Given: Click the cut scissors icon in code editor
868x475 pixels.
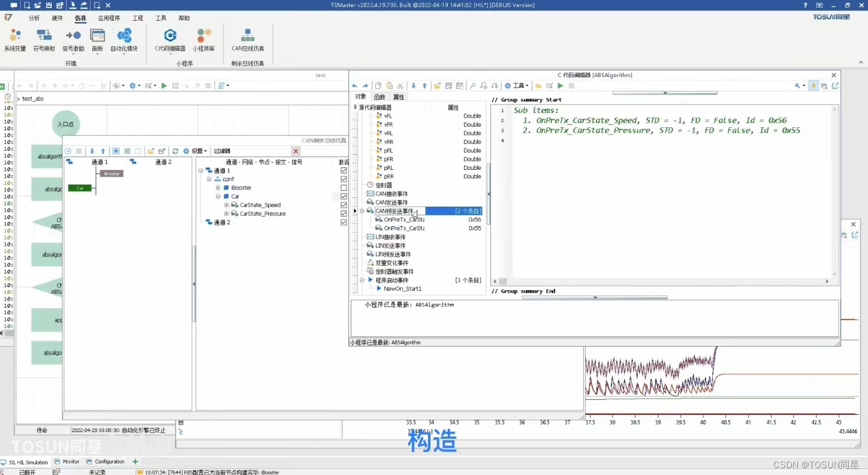Looking at the screenshot, I should point(401,86).
